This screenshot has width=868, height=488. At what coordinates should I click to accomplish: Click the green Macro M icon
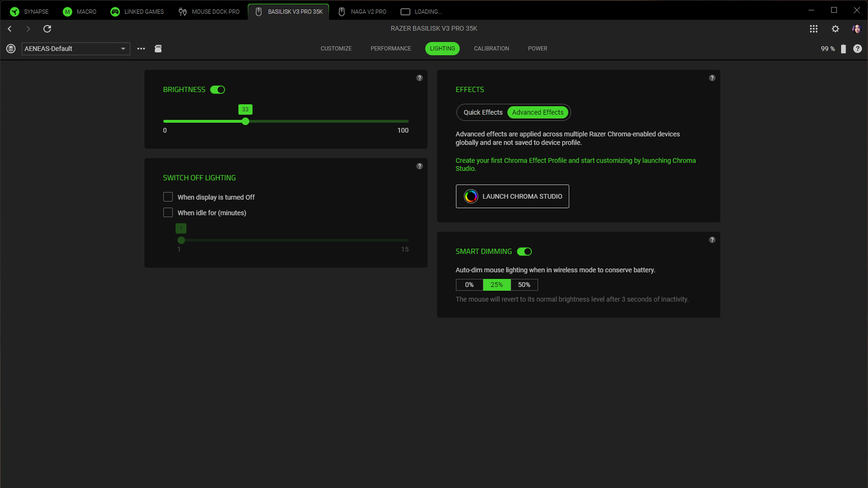click(x=67, y=12)
